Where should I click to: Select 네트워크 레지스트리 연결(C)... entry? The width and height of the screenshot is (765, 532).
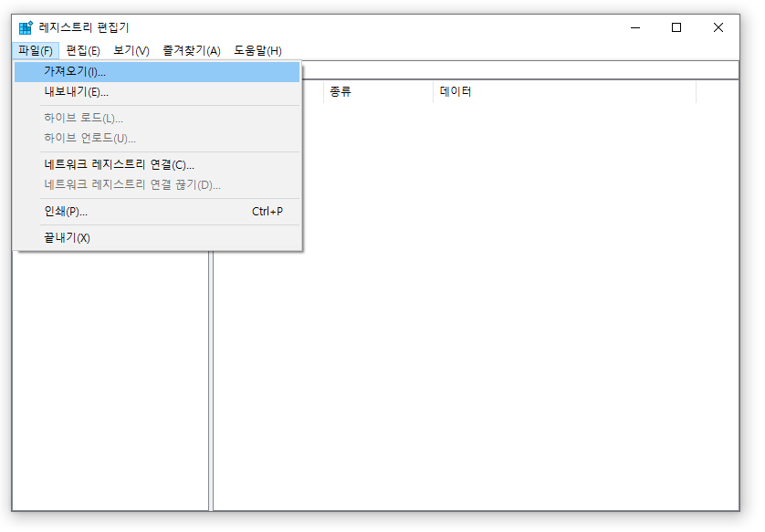click(157, 165)
